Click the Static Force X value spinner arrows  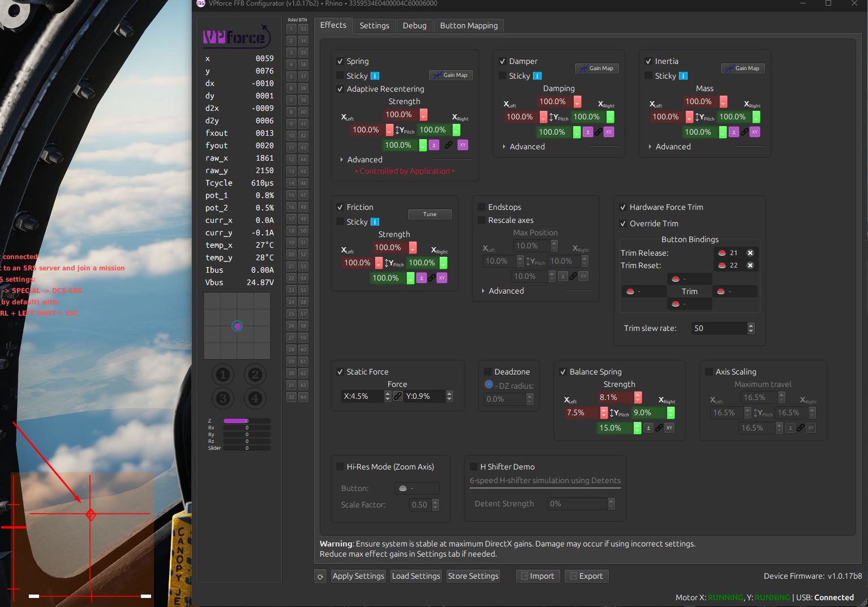click(388, 396)
